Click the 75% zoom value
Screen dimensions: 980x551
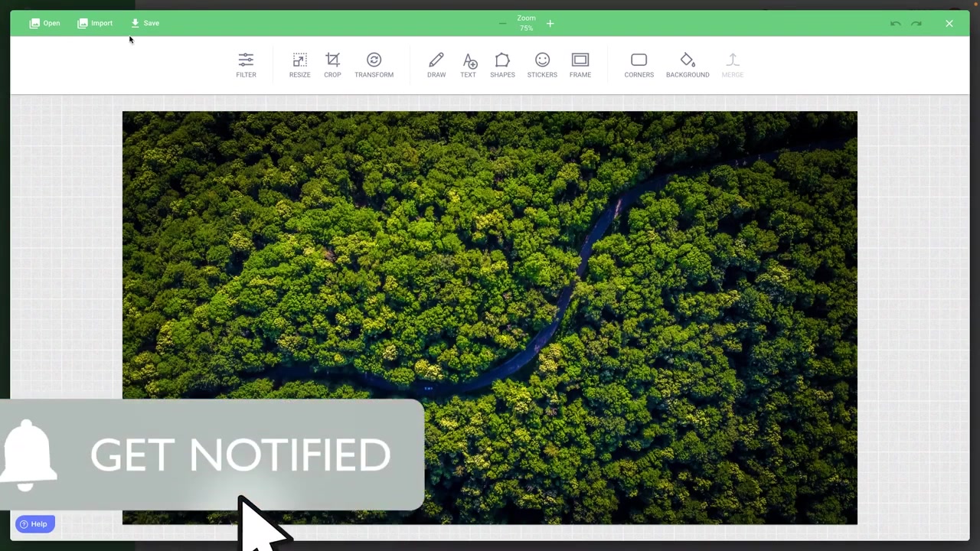coord(526,28)
